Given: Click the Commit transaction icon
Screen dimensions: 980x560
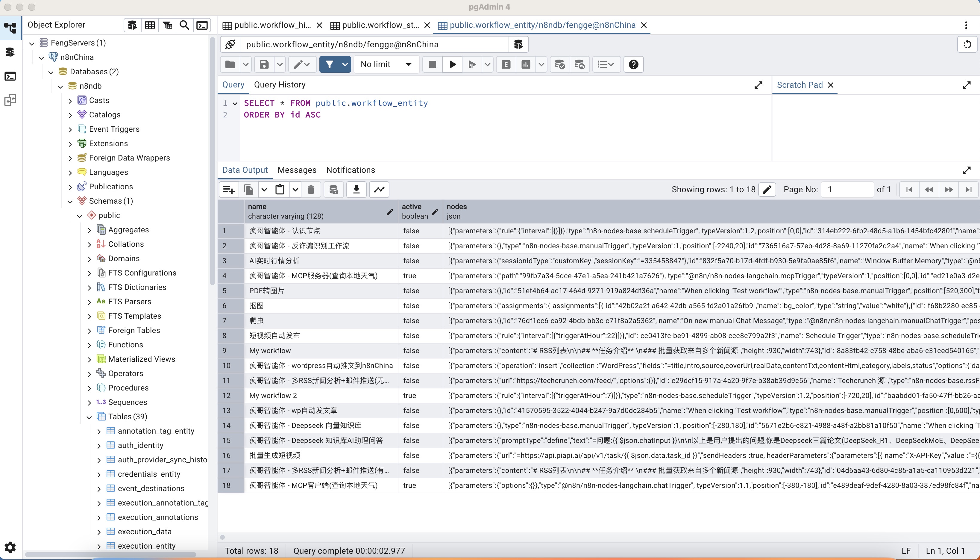Looking at the screenshot, I should coord(559,64).
